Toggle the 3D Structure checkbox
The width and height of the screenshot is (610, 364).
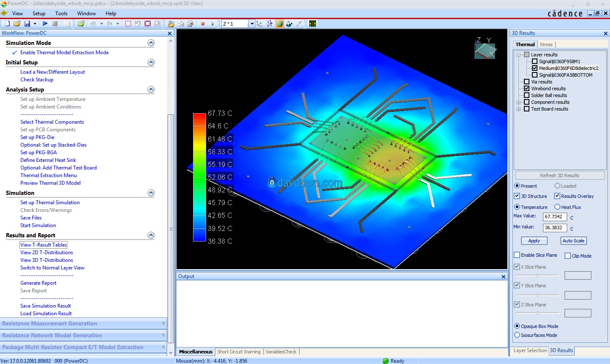pyautogui.click(x=517, y=196)
